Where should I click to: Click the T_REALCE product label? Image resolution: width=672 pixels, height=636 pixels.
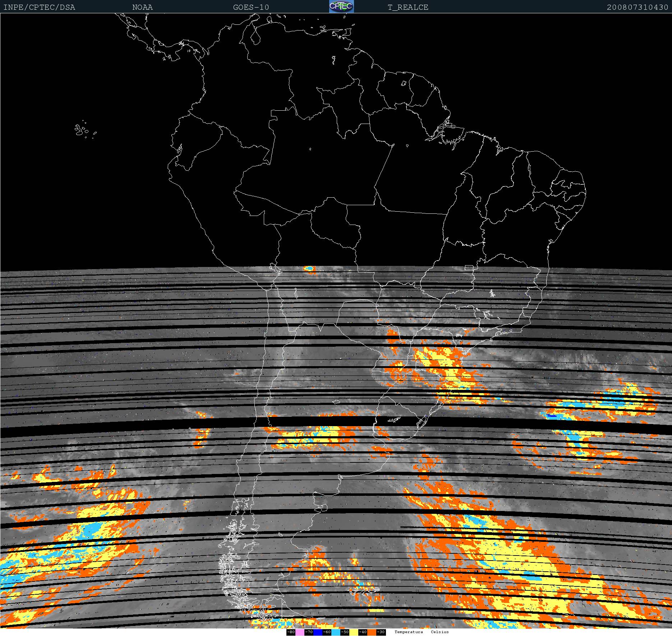click(408, 7)
